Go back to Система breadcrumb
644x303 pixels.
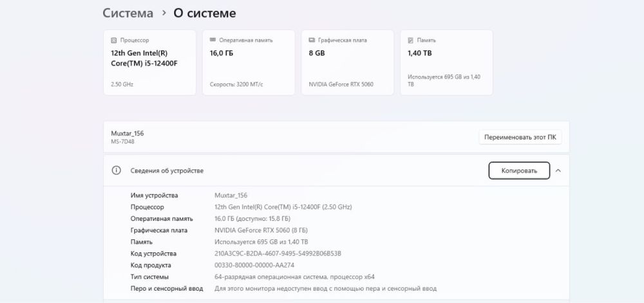pyautogui.click(x=128, y=13)
